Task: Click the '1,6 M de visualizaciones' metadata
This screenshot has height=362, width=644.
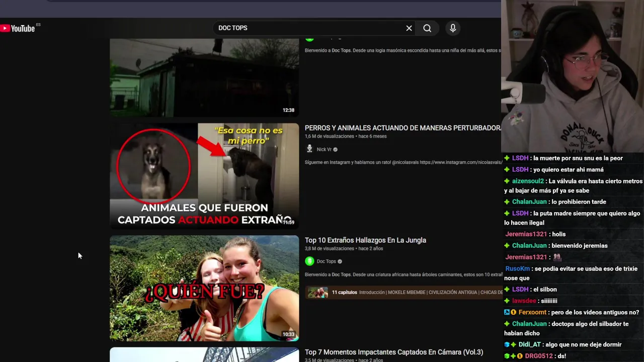Action: click(x=329, y=136)
